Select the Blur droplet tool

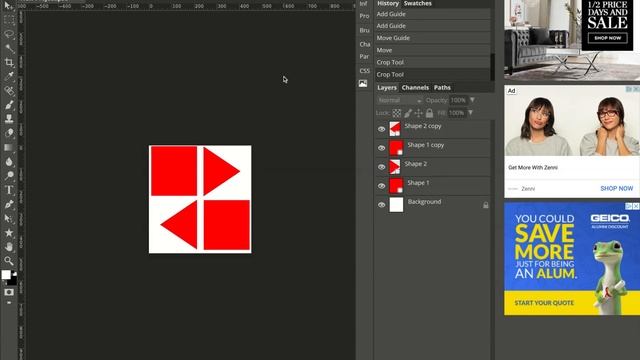click(9, 162)
